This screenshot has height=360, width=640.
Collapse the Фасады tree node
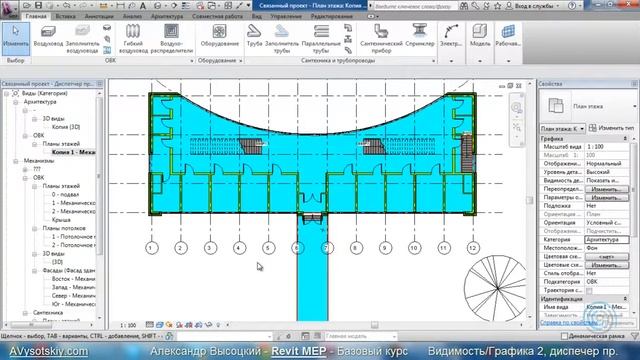(x=35, y=271)
